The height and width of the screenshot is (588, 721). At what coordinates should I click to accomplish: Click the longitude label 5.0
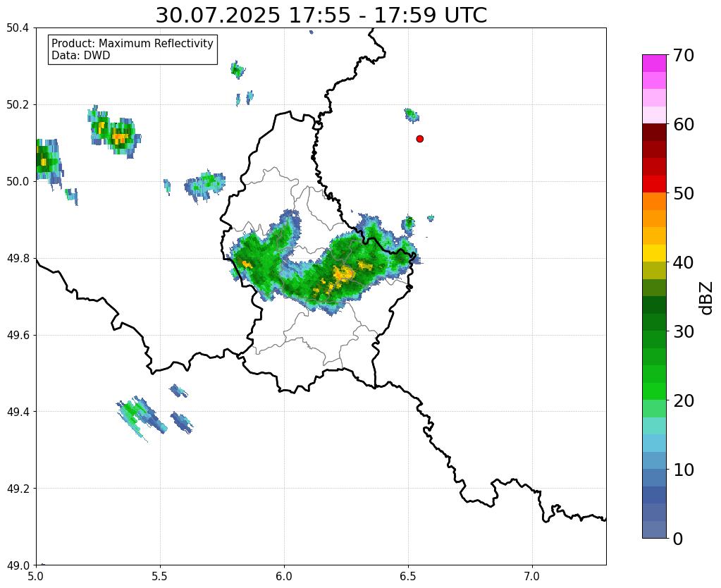(37, 577)
